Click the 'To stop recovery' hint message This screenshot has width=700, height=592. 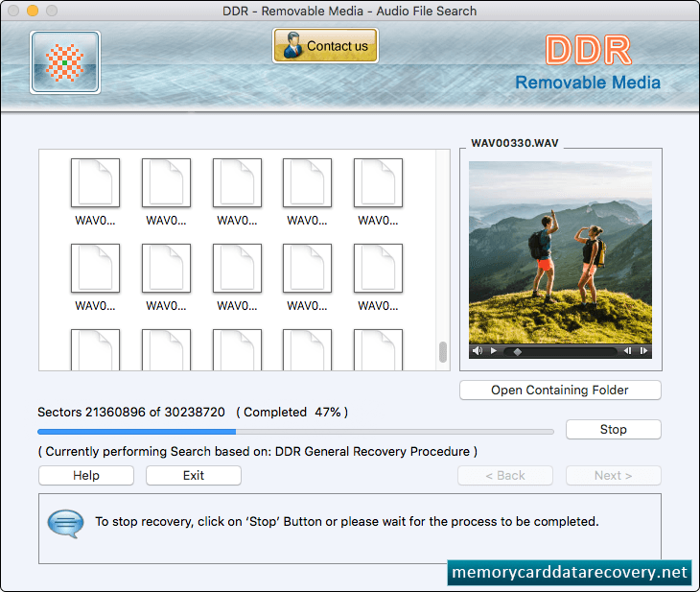point(347,521)
